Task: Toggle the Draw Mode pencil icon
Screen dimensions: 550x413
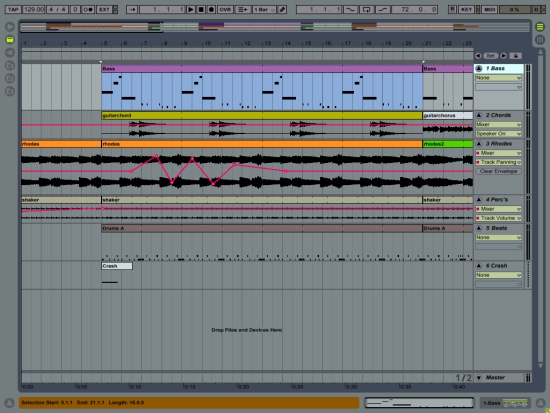Action: 282,9
